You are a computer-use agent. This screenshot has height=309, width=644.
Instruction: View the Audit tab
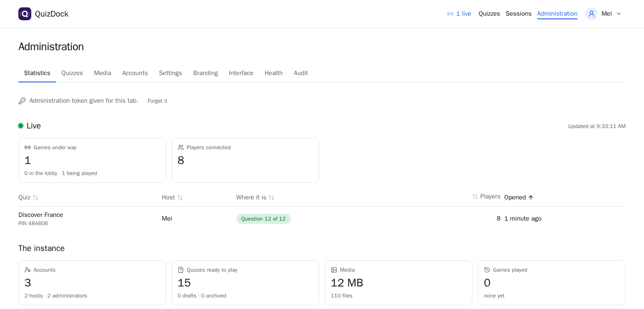[301, 73]
